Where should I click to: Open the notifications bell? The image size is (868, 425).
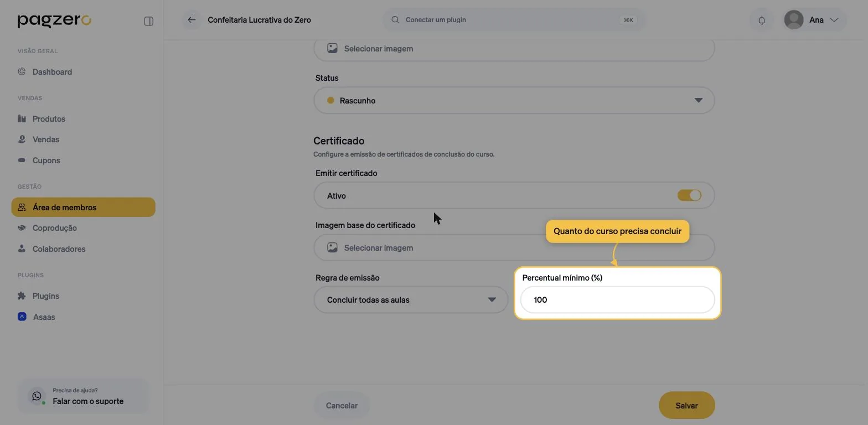pyautogui.click(x=762, y=20)
